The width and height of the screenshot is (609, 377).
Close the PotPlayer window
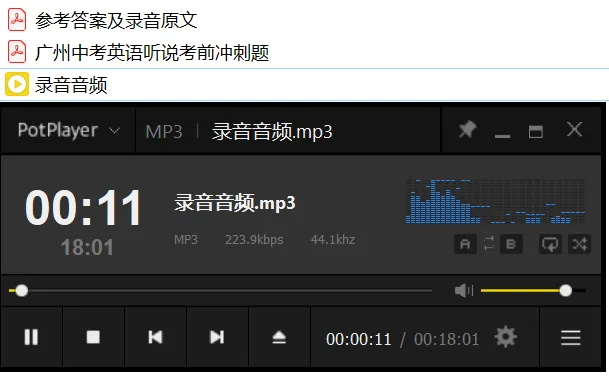(574, 129)
